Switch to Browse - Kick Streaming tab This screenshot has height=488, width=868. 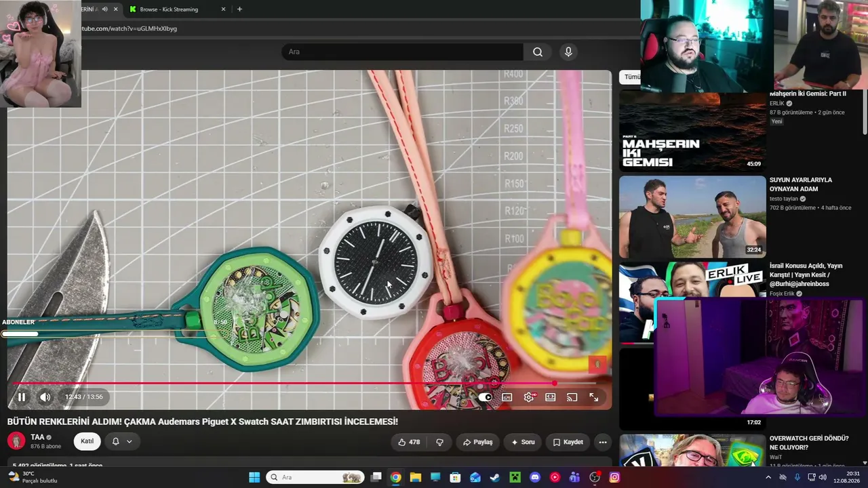click(169, 9)
